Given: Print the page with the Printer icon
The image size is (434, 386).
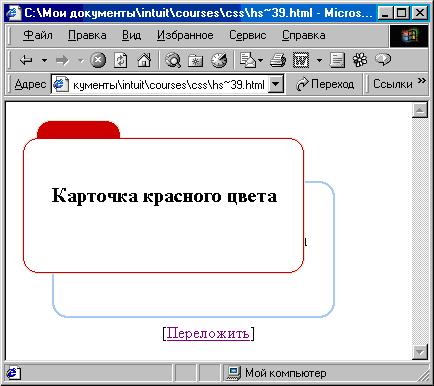Looking at the screenshot, I should pos(278,60).
